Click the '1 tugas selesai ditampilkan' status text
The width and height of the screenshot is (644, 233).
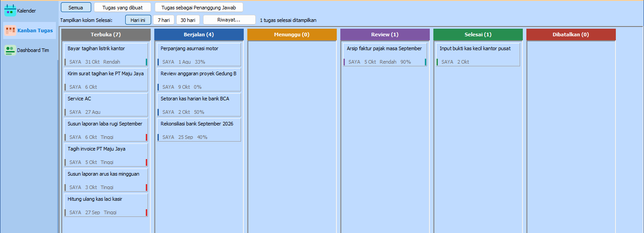coord(288,20)
